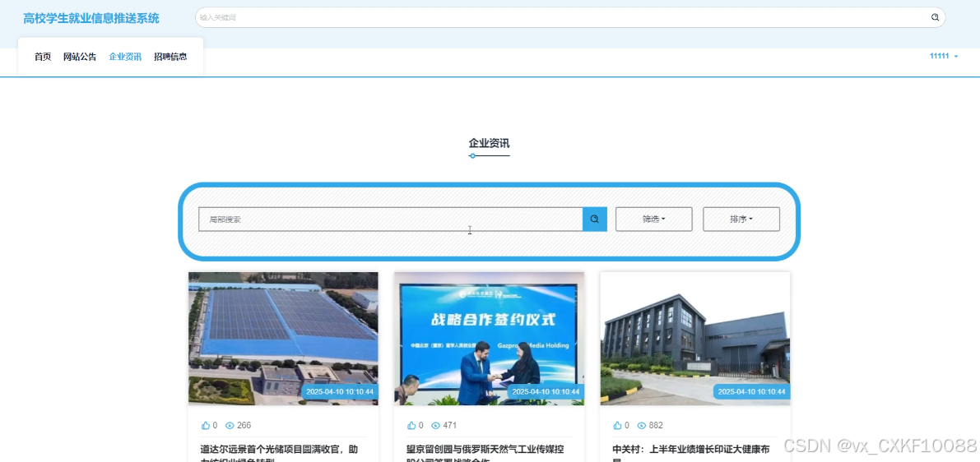Image resolution: width=980 pixels, height=462 pixels.
Task: Click the eye views icon showing 266
Action: click(230, 425)
